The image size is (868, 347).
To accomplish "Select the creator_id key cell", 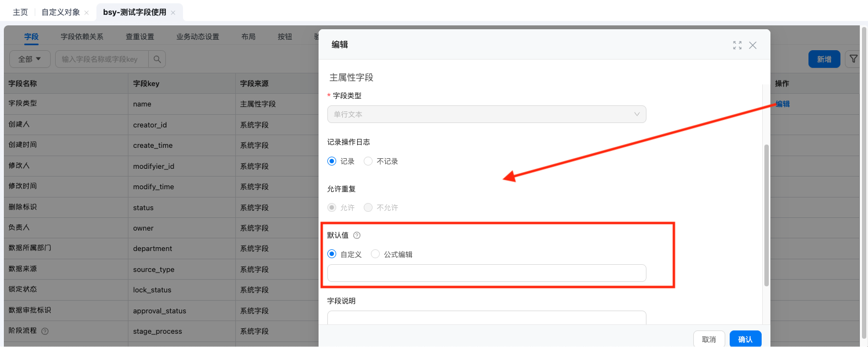I will click(x=150, y=125).
